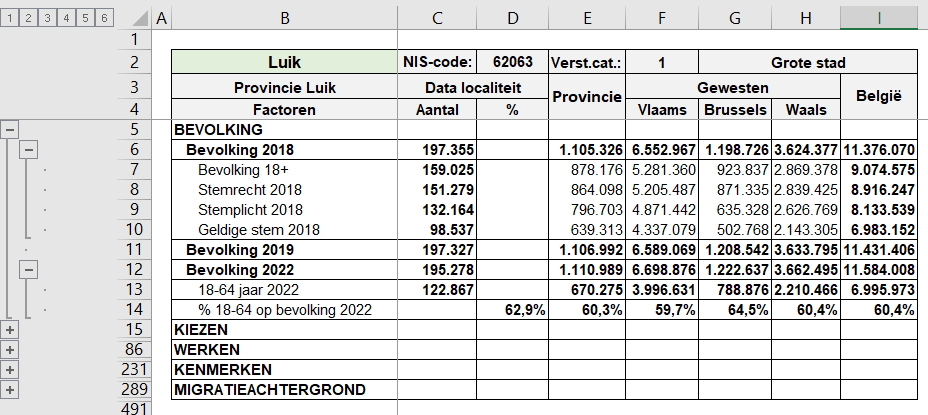Image resolution: width=928 pixels, height=415 pixels.
Task: Click the 62,9% percentage cell
Action: tap(513, 310)
